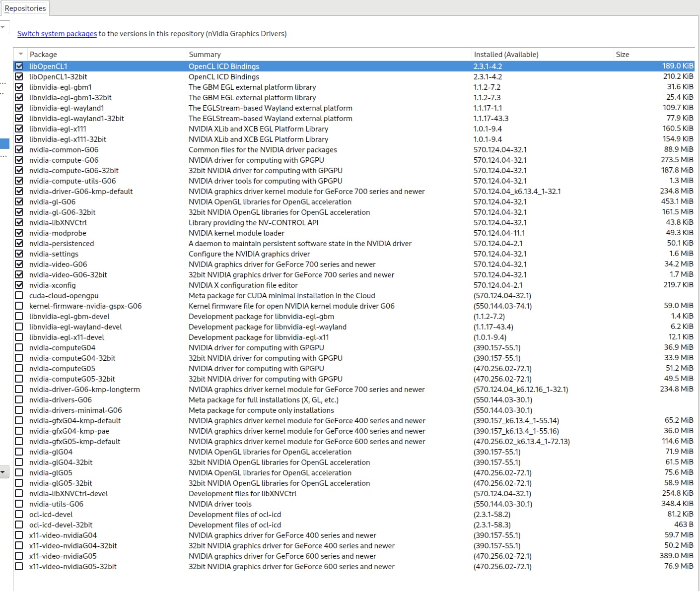The image size is (700, 591).
Task: Select the nvidia-computeG05-32bit package name
Action: pyautogui.click(x=72, y=379)
